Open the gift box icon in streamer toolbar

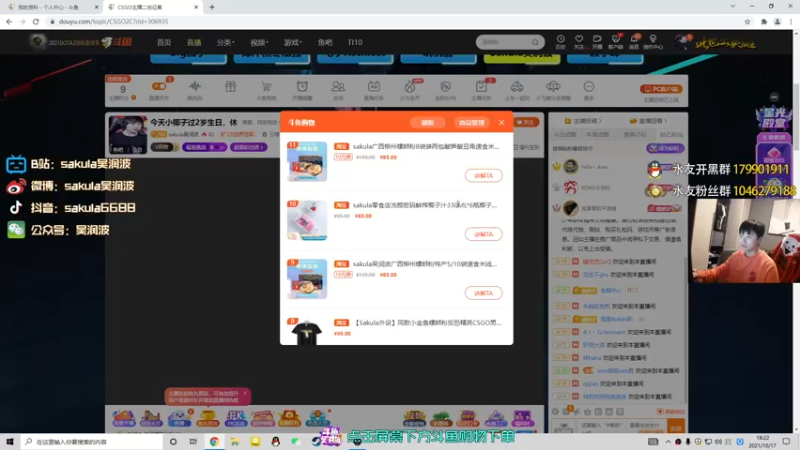tap(231, 88)
